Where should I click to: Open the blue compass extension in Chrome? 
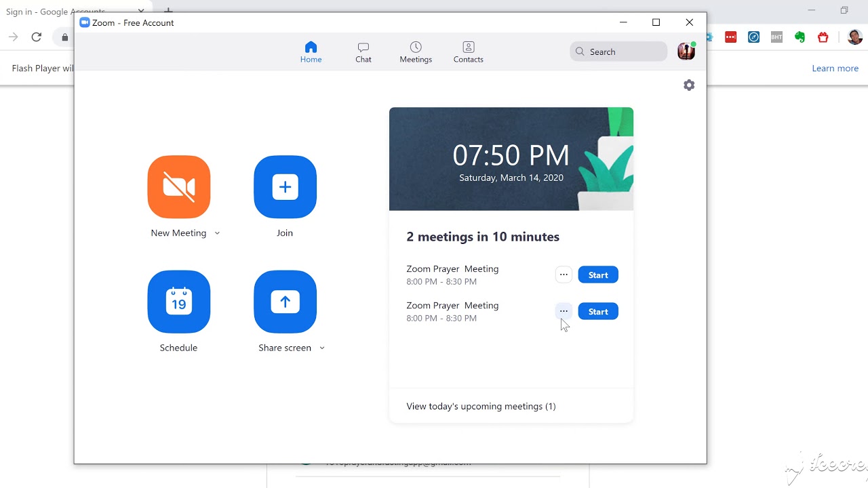click(x=753, y=37)
